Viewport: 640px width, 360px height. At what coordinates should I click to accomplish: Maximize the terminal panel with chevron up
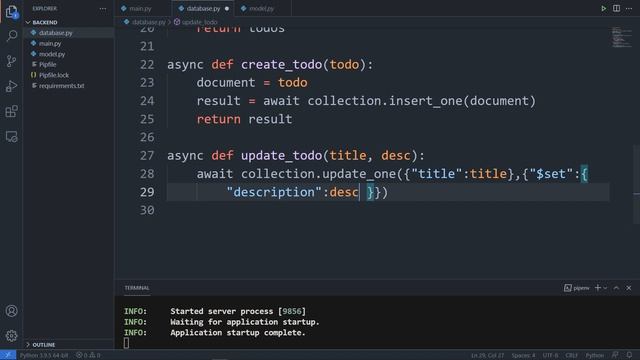coord(616,288)
